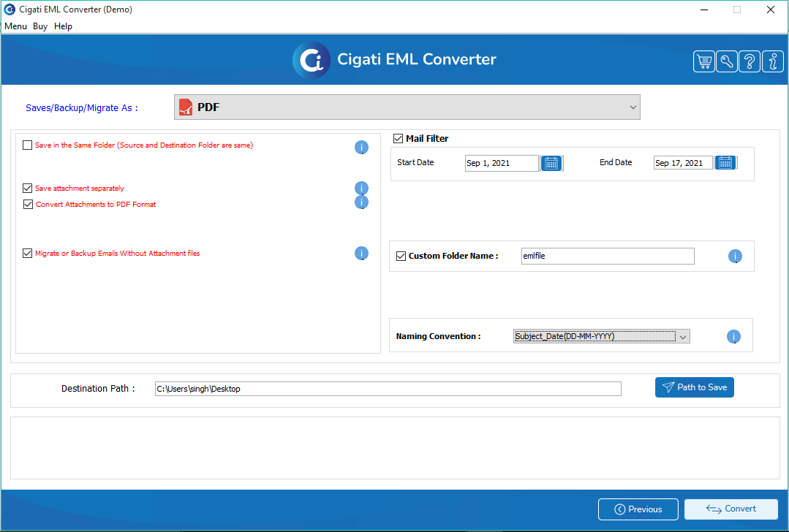Show info for Convert Attachments to PDF
This screenshot has height=532, width=789.
pos(361,202)
